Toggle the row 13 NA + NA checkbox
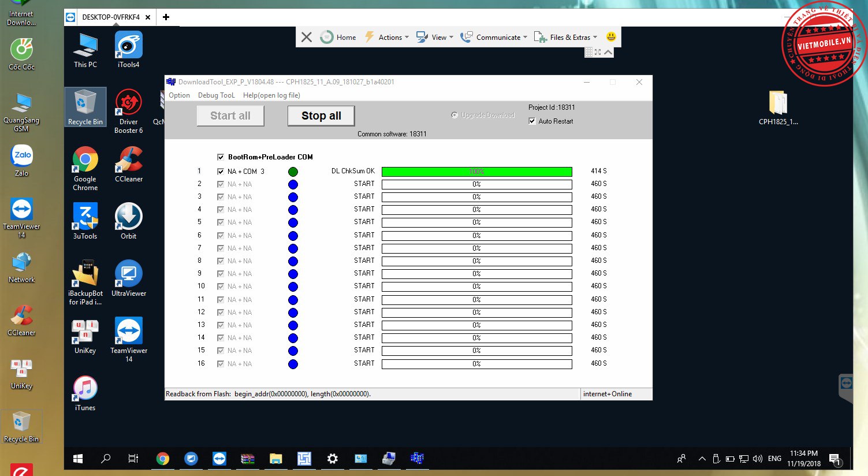868x476 pixels. (x=221, y=325)
